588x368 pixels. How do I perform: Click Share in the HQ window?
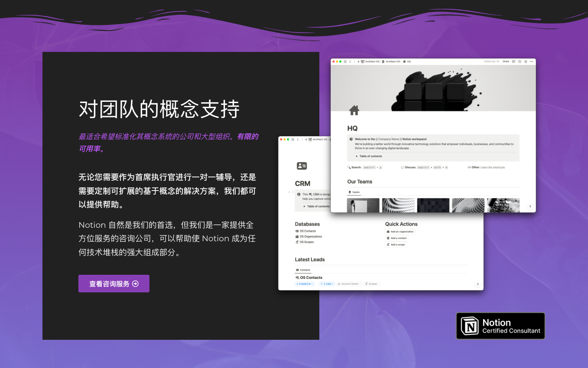tap(506, 61)
